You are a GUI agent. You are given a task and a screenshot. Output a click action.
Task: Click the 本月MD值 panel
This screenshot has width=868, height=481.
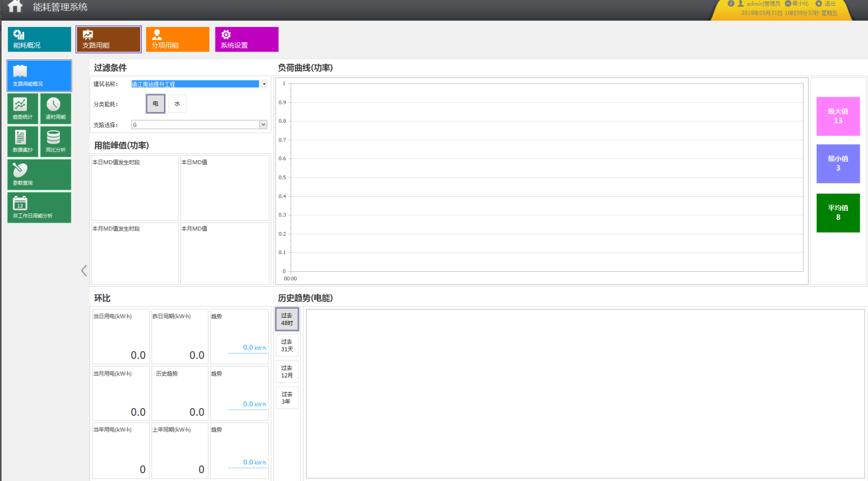(x=224, y=254)
